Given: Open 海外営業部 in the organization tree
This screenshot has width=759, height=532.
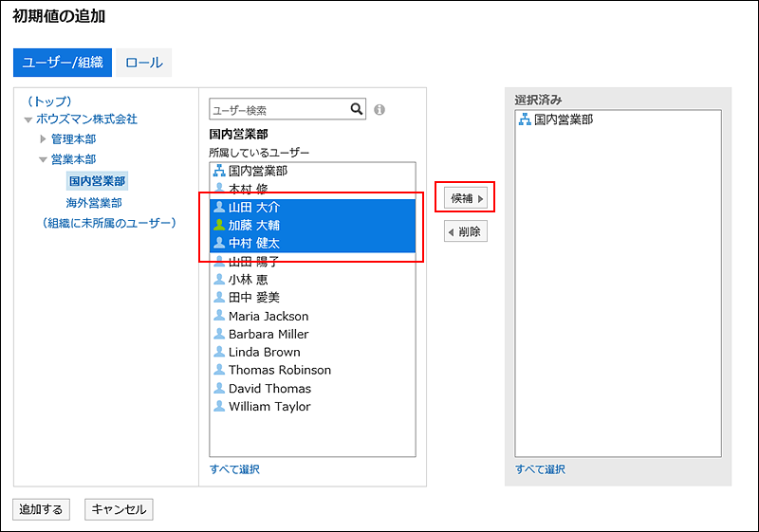Looking at the screenshot, I should [94, 203].
